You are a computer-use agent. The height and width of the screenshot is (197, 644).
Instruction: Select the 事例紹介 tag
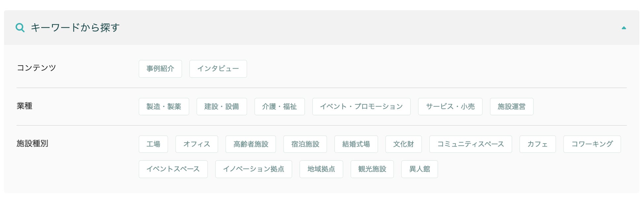(160, 69)
